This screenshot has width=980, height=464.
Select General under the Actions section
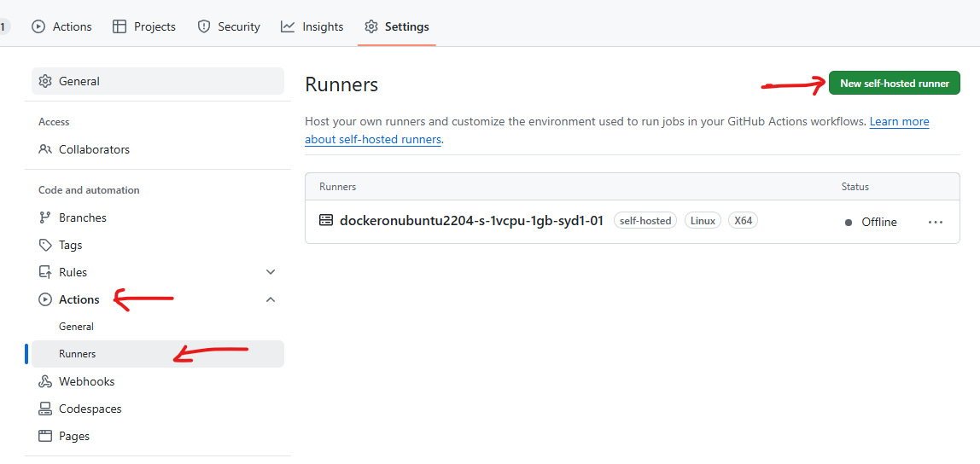point(157,327)
